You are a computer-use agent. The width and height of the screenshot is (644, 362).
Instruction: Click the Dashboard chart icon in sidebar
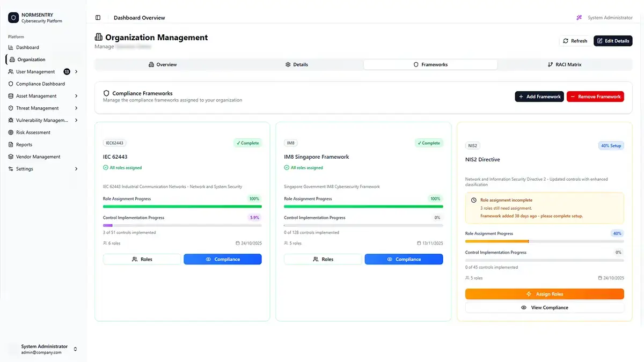[x=11, y=48]
